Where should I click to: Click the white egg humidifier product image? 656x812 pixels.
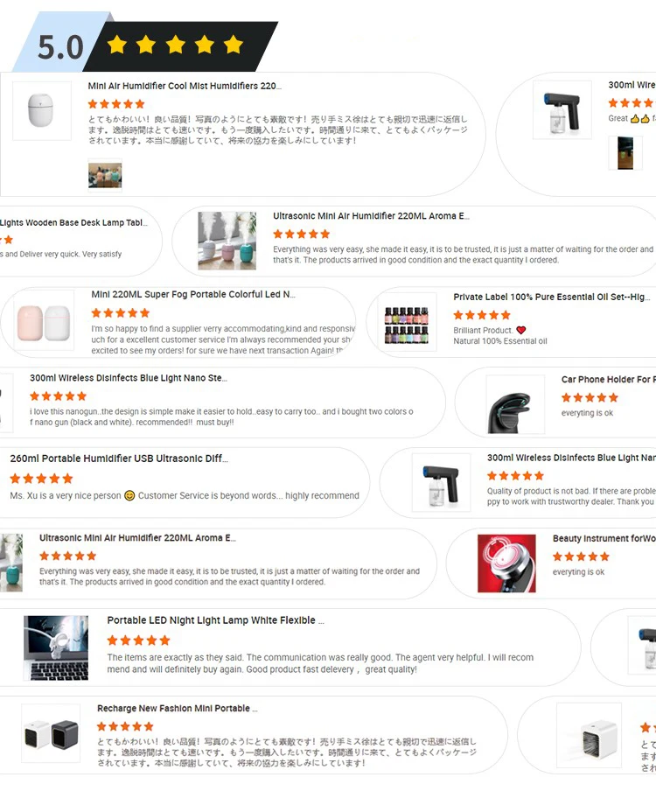pos(42,110)
